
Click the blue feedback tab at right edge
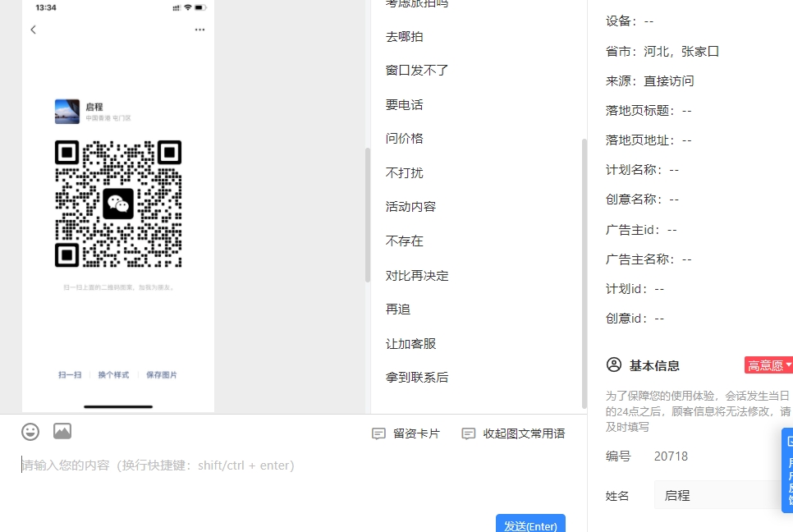pyautogui.click(x=787, y=470)
